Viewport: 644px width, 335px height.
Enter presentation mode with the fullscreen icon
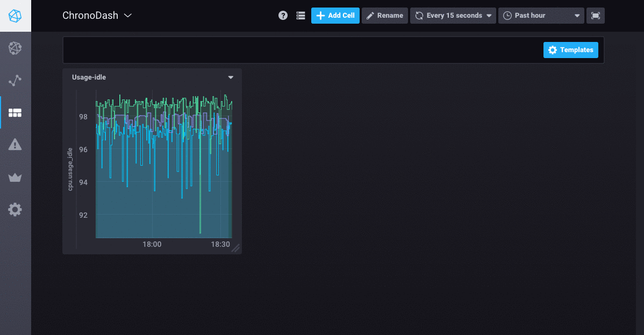(x=596, y=16)
